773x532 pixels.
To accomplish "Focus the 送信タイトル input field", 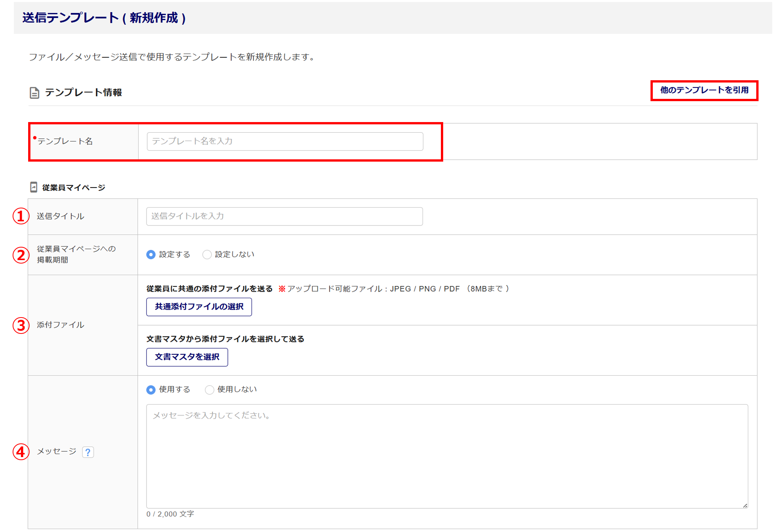I will click(284, 216).
